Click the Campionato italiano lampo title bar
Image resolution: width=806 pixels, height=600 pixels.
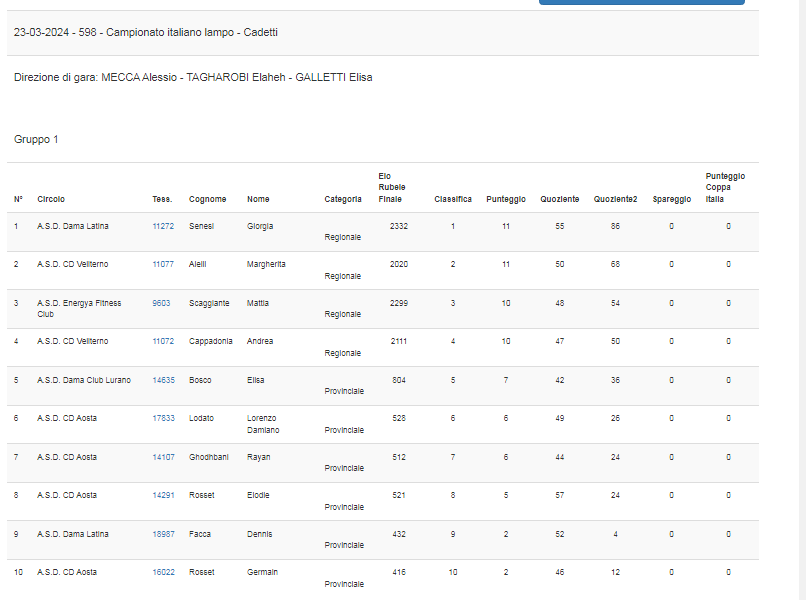(x=146, y=32)
